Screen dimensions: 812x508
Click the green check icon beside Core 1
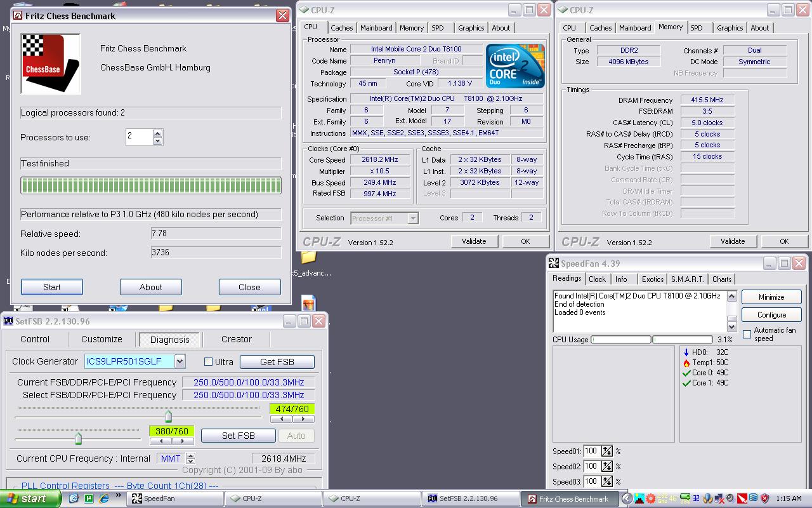(x=686, y=383)
